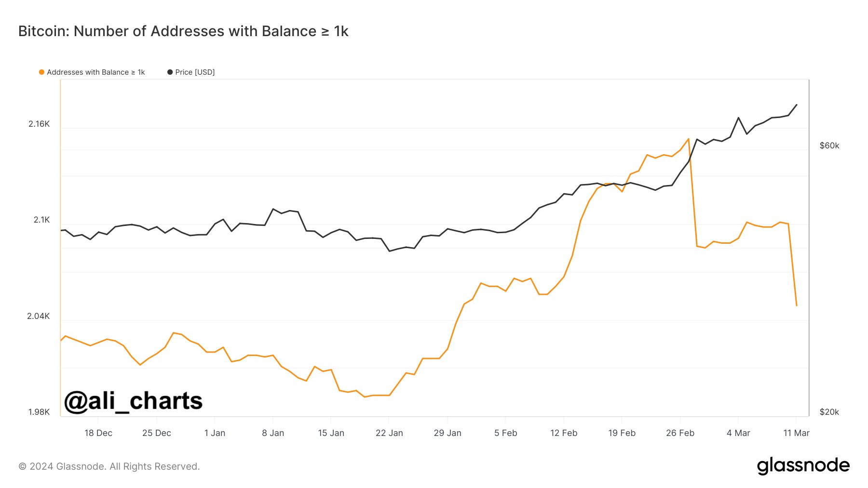Click the orange line's highest peak point

point(689,139)
